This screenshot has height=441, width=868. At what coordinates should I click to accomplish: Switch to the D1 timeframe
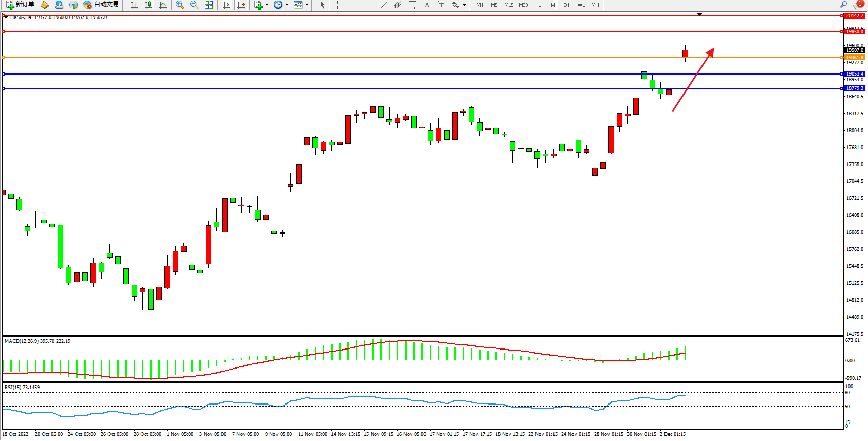(x=566, y=5)
